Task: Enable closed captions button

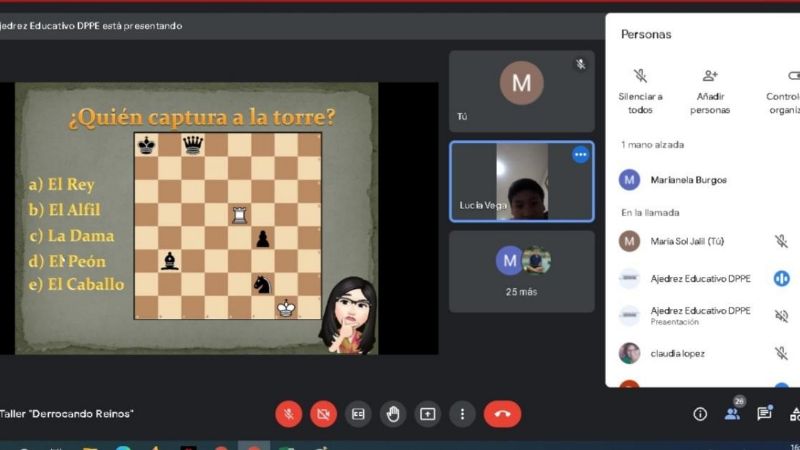Action: 358,414
